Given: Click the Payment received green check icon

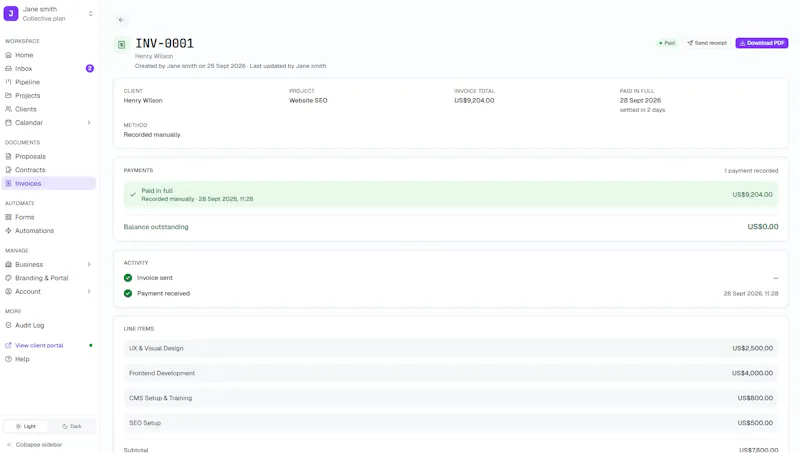Looking at the screenshot, I should tap(128, 293).
